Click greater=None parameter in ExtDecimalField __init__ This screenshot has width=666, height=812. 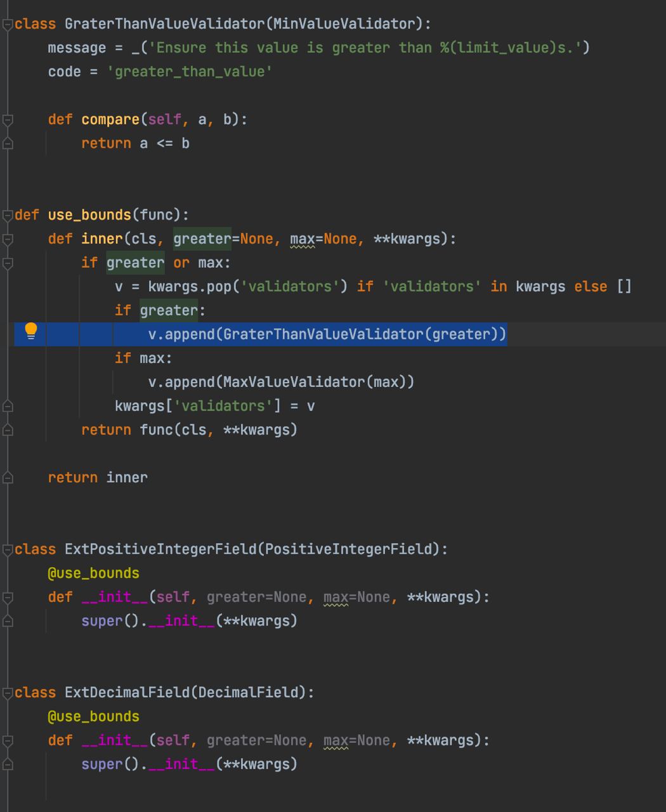point(256,740)
